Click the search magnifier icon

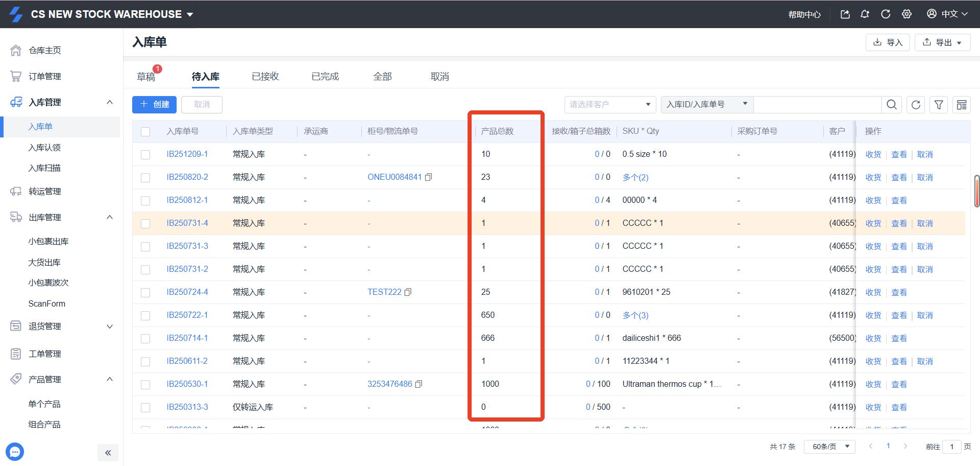pos(891,105)
